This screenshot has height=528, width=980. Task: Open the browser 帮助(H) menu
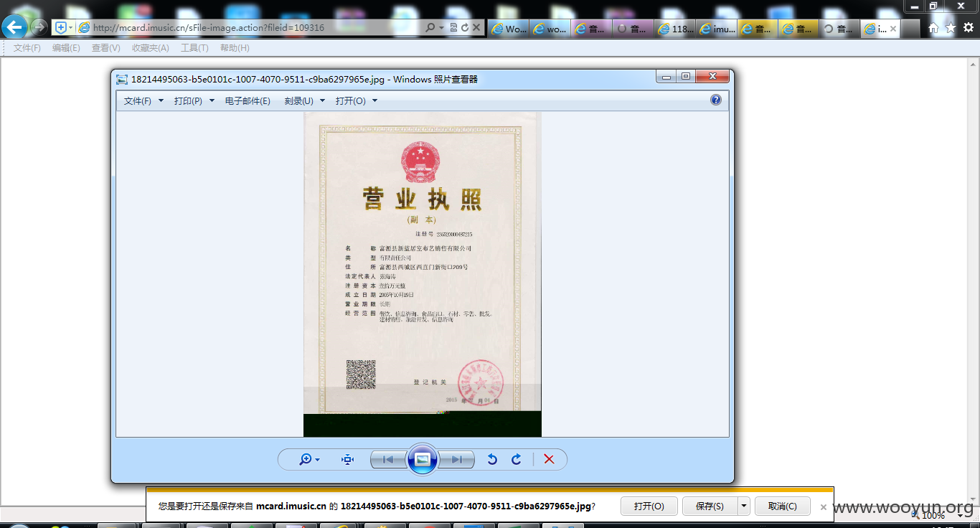[x=235, y=48]
